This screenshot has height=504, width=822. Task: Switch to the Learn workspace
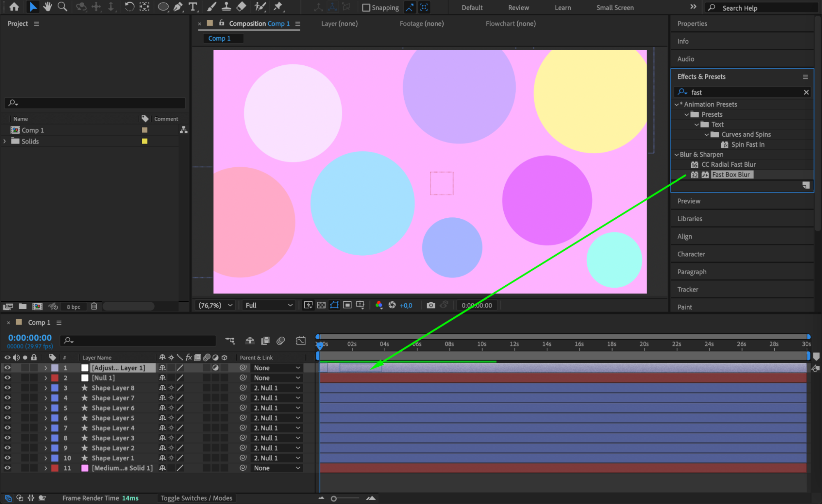point(562,8)
